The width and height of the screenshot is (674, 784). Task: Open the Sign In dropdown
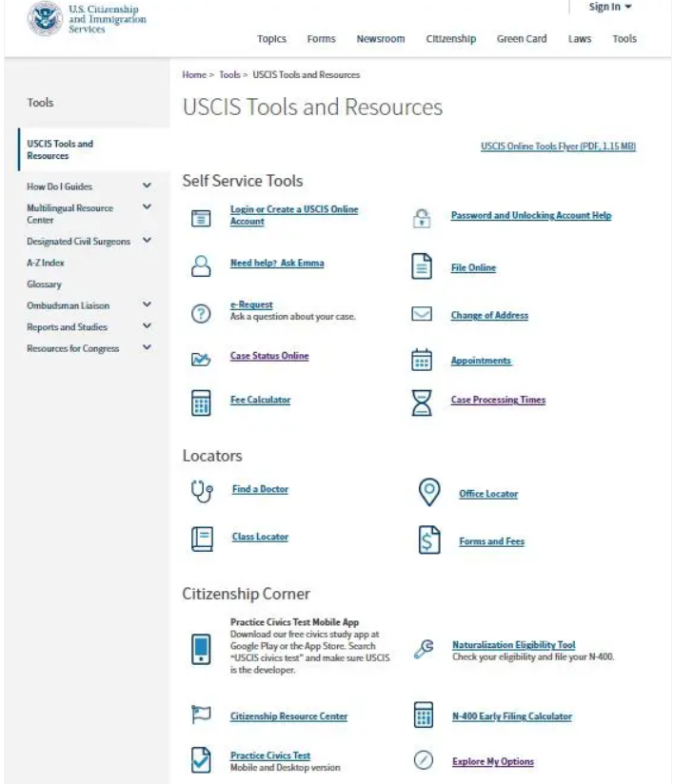coord(610,7)
